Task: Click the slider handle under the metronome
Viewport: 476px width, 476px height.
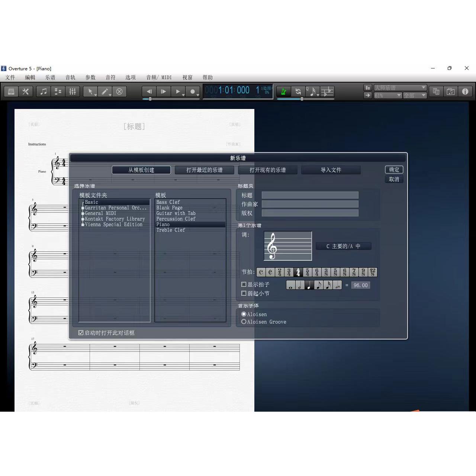Action: 302,99
